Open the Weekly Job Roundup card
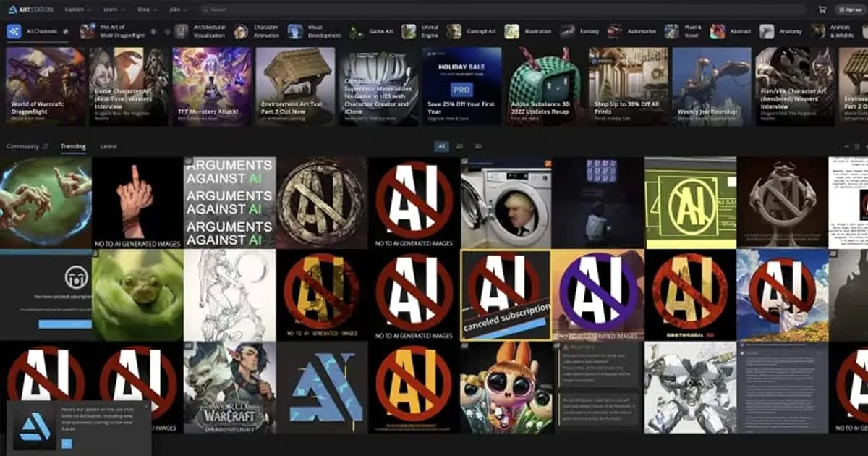 [711, 86]
